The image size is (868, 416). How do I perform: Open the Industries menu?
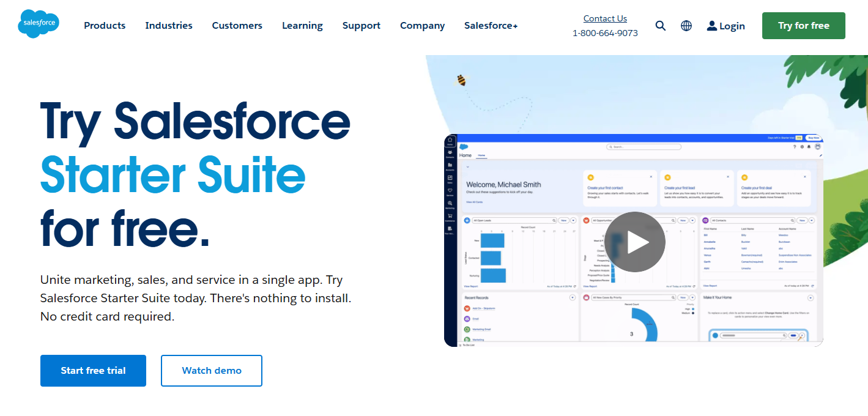[169, 26]
